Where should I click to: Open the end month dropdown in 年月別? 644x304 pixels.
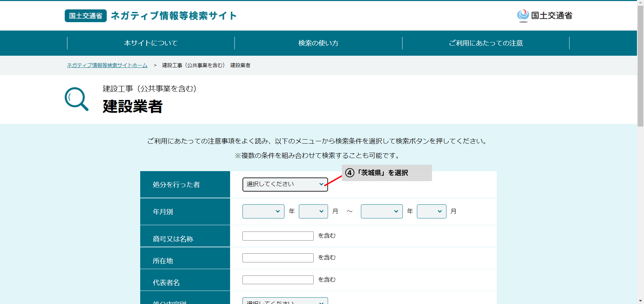(431, 211)
